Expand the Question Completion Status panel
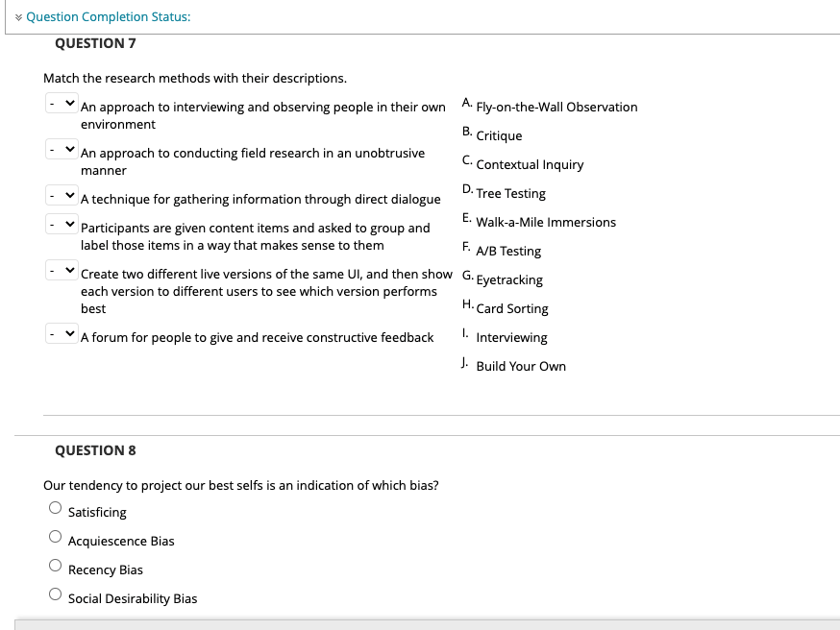 [x=17, y=16]
